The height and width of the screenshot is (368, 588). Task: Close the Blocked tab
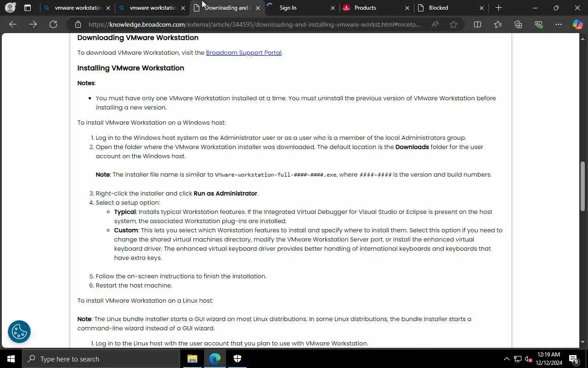tap(481, 8)
